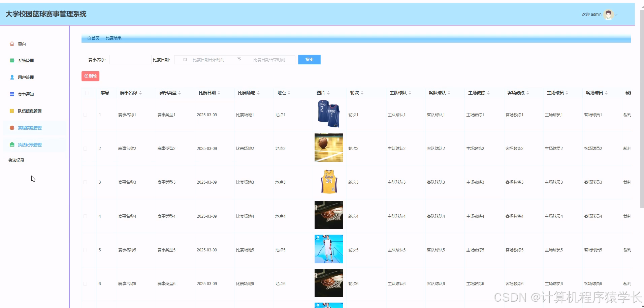644x308 pixels.
Task: Check the row checkbox for 赛事名称3
Action: (x=85, y=182)
